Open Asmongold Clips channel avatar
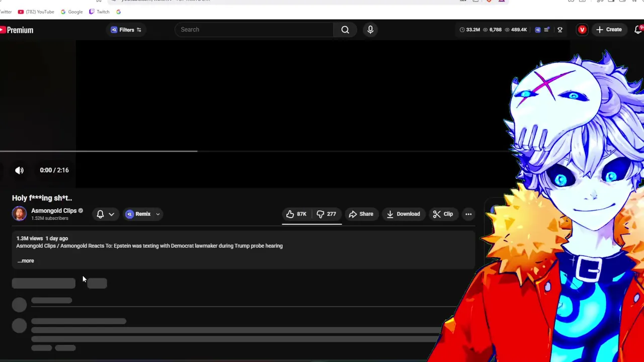644x362 pixels. [x=19, y=214]
